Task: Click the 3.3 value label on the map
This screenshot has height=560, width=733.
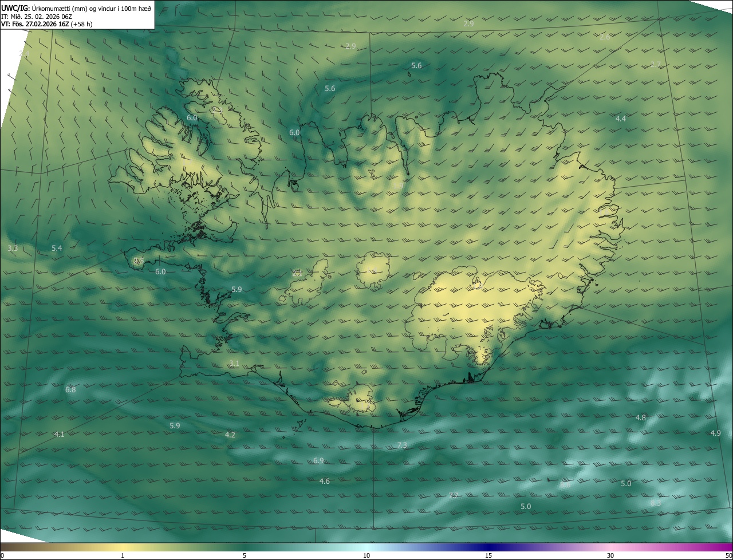Action: point(13,248)
